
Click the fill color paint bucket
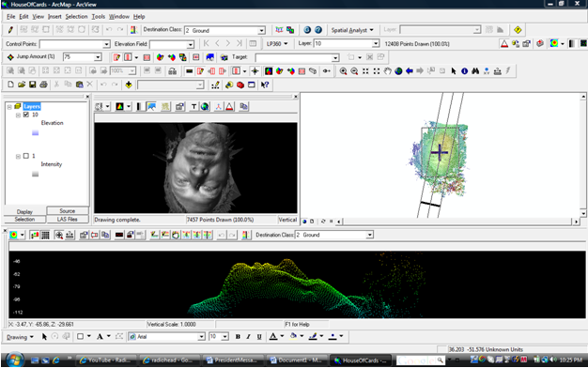point(294,336)
